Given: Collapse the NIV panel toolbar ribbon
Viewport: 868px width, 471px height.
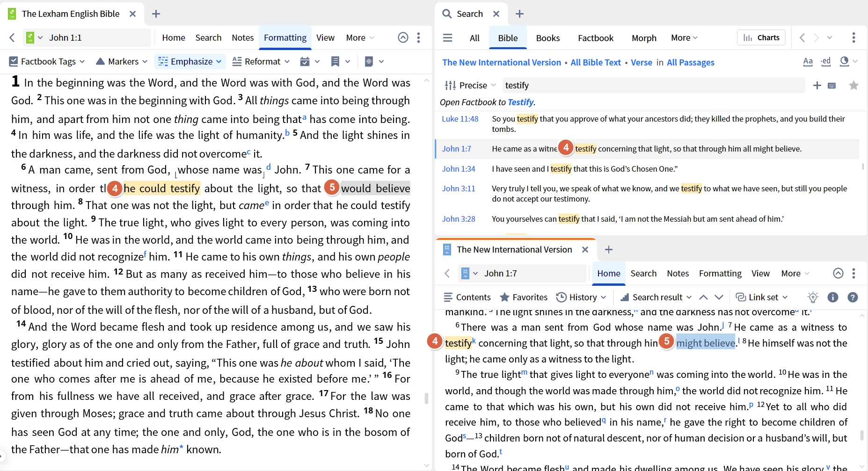Looking at the screenshot, I should pyautogui.click(x=838, y=273).
